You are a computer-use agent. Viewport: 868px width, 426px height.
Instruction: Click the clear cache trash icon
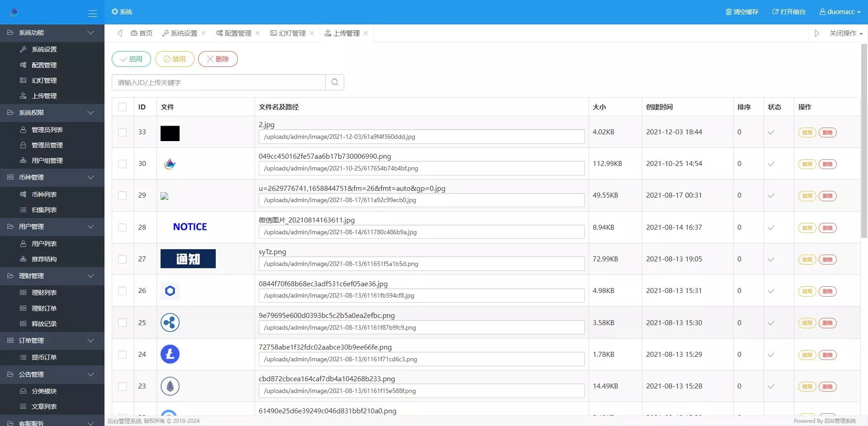[728, 12]
